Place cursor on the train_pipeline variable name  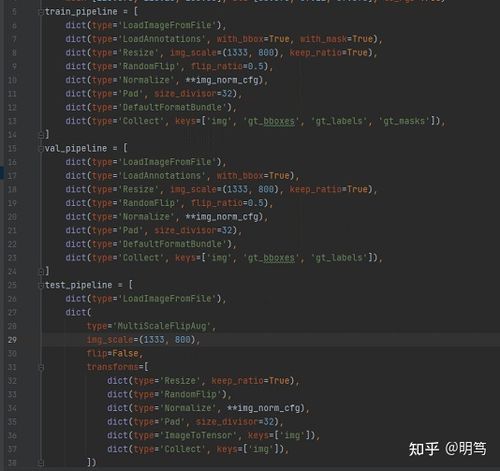coord(81,12)
